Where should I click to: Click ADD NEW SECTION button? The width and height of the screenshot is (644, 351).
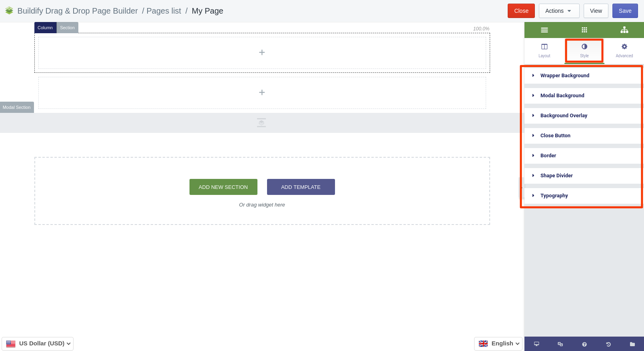pos(223,187)
